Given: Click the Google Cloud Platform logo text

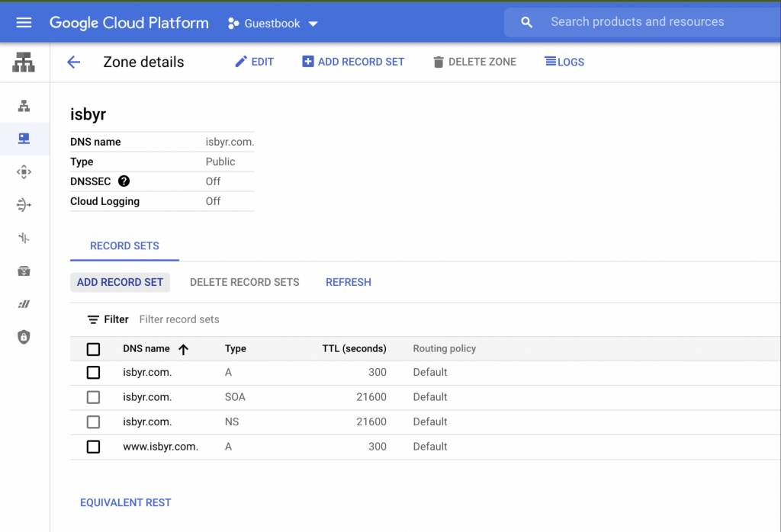Looking at the screenshot, I should [129, 22].
